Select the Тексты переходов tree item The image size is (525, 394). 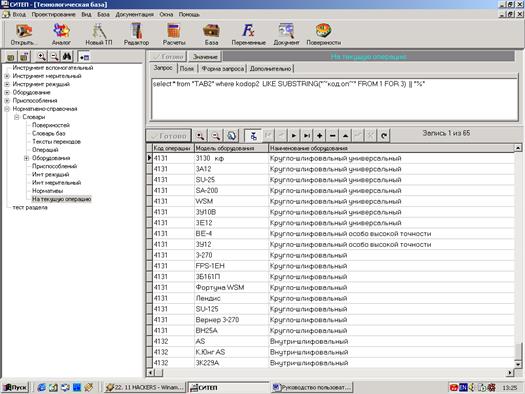56,142
